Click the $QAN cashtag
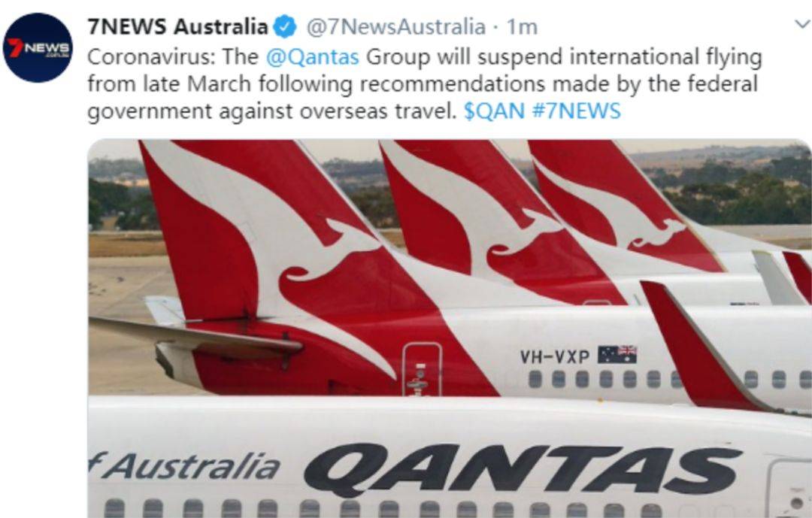The image size is (812, 518). [x=494, y=111]
